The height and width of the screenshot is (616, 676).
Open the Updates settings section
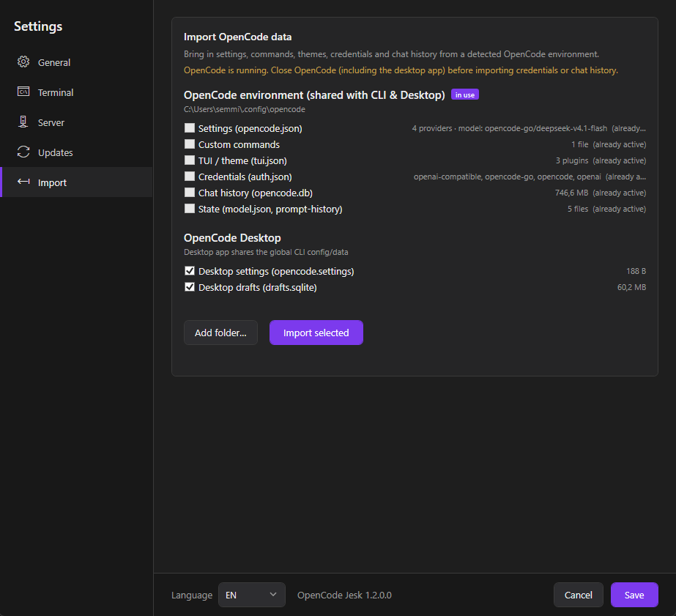77,152
